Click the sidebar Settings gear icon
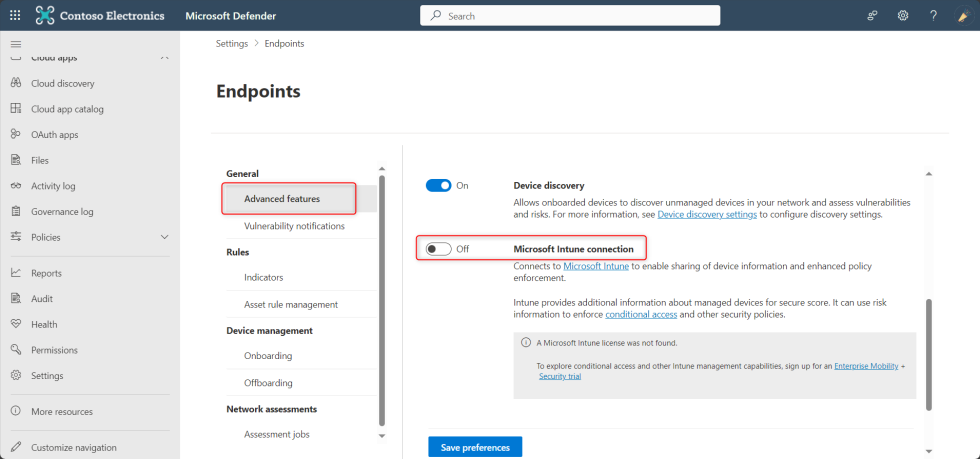This screenshot has height=459, width=980. 17,376
